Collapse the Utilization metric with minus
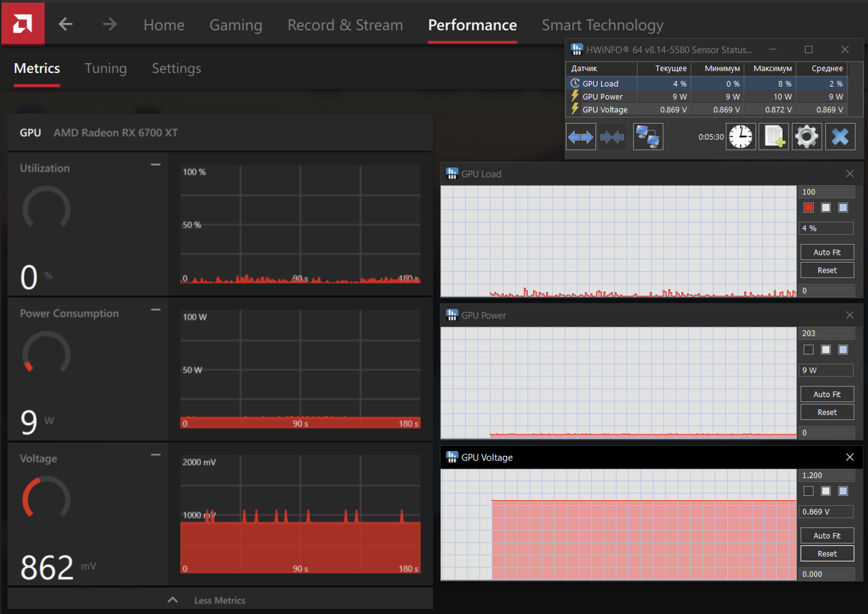 (155, 165)
